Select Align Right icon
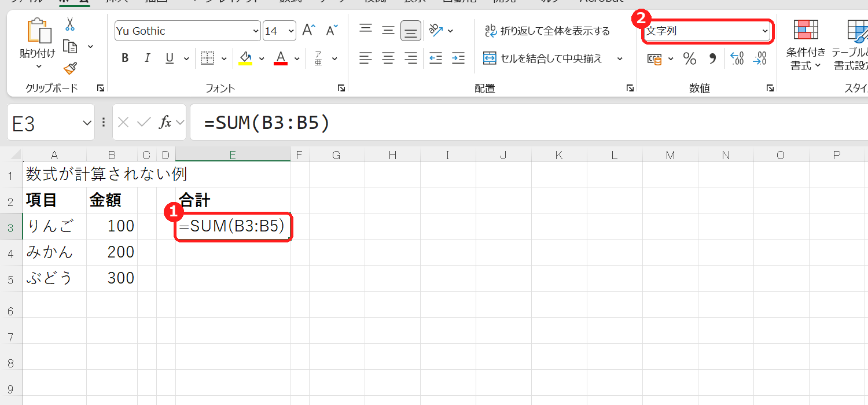868x405 pixels. [411, 58]
